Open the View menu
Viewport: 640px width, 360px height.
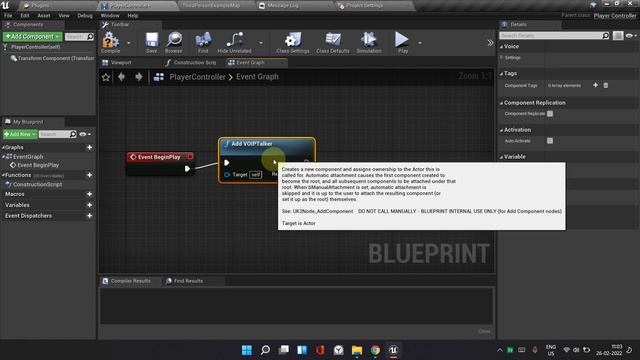click(x=64, y=16)
